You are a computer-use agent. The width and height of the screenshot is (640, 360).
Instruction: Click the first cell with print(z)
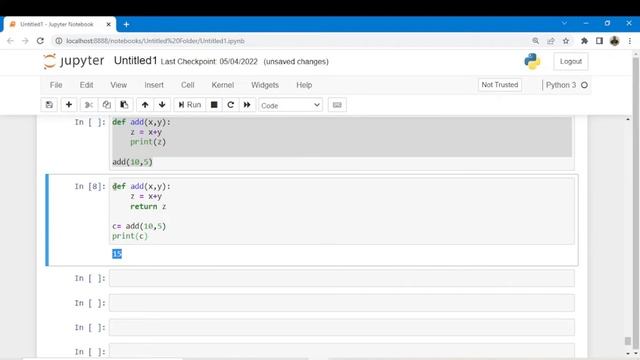tap(341, 142)
